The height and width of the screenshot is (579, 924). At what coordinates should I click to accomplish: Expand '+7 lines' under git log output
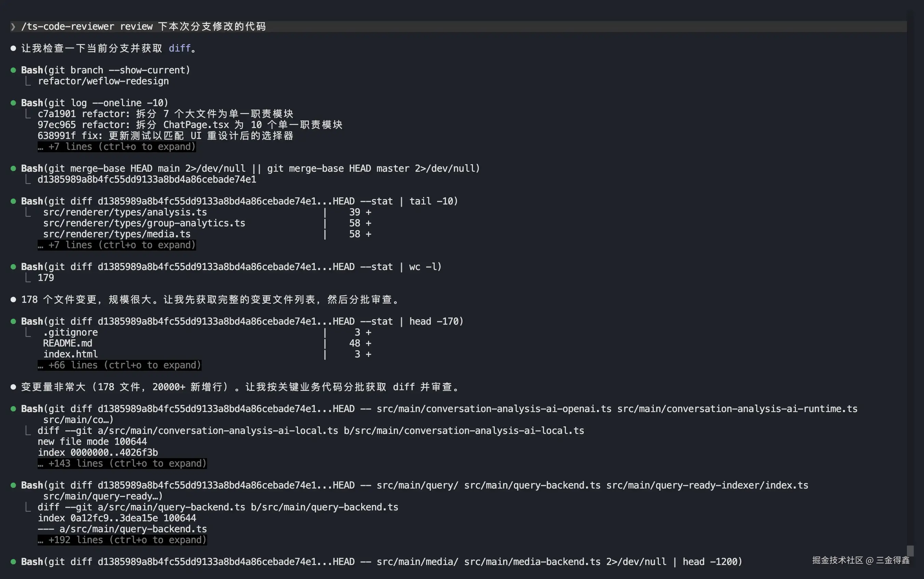click(117, 147)
